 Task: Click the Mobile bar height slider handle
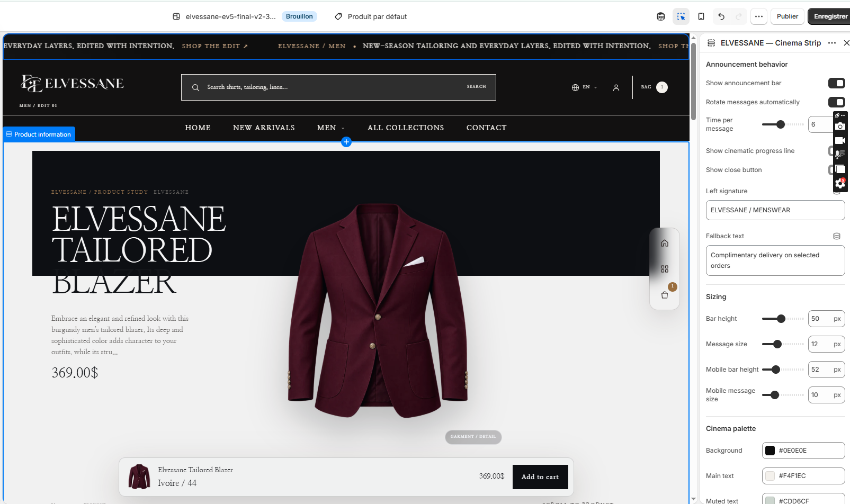(776, 370)
